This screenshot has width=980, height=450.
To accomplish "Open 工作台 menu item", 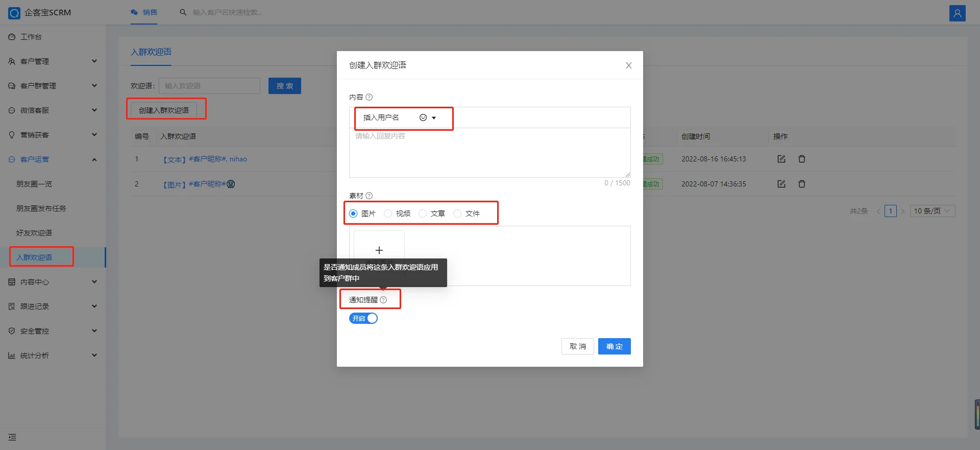I will [31, 37].
